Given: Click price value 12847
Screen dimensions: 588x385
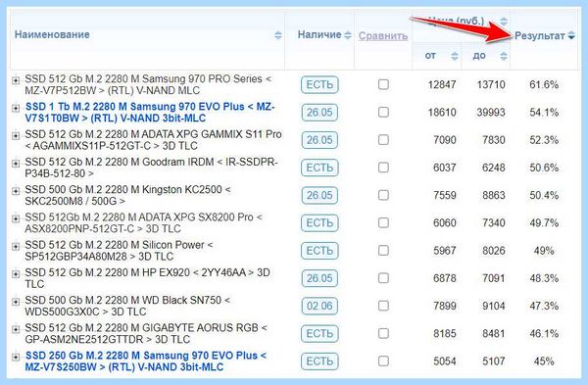Looking at the screenshot, I should [x=442, y=84].
